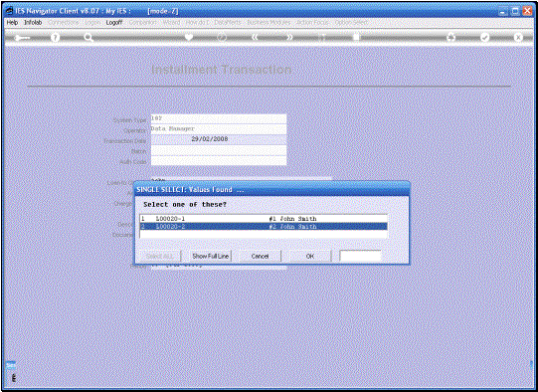The width and height of the screenshot is (538, 392).
Task: Open the Business Modules menu
Action: (x=269, y=22)
